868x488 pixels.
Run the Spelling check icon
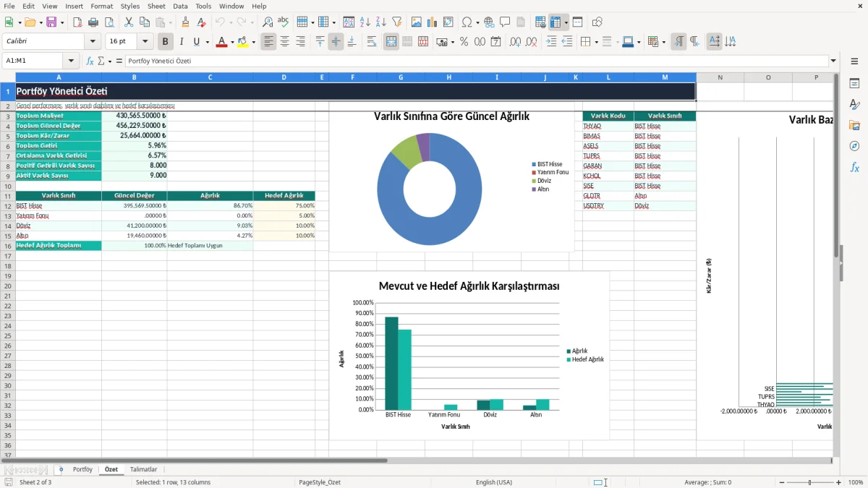tap(283, 22)
